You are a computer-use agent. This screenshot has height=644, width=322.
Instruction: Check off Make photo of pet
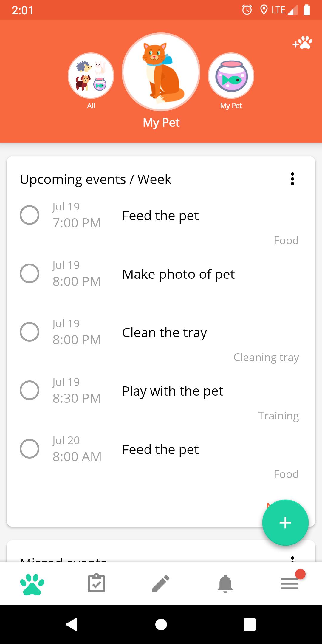point(30,273)
